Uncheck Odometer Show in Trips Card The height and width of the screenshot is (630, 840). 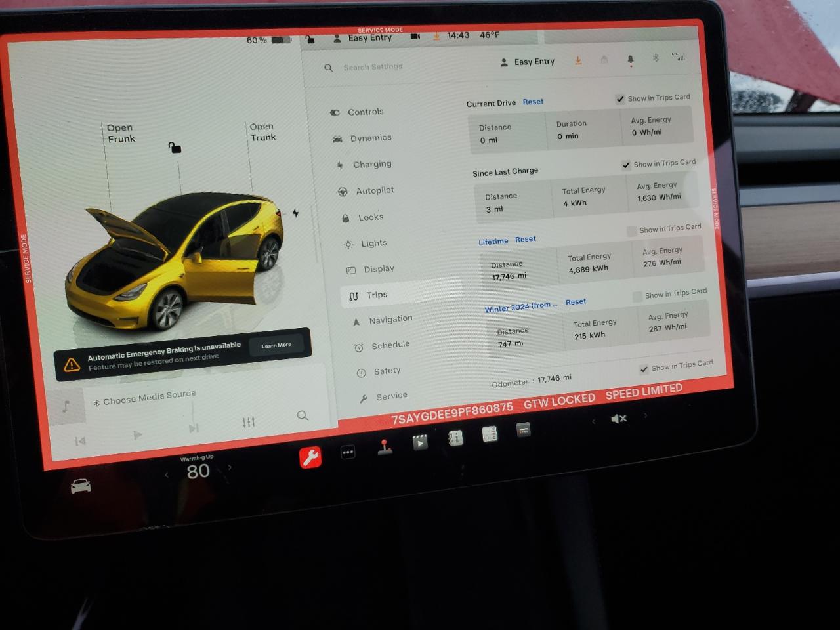point(644,369)
